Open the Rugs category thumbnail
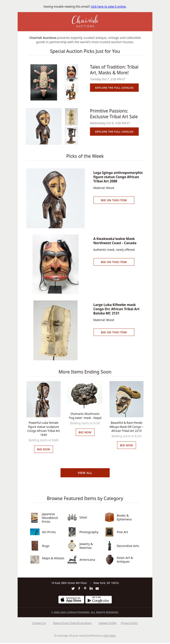 35,546
